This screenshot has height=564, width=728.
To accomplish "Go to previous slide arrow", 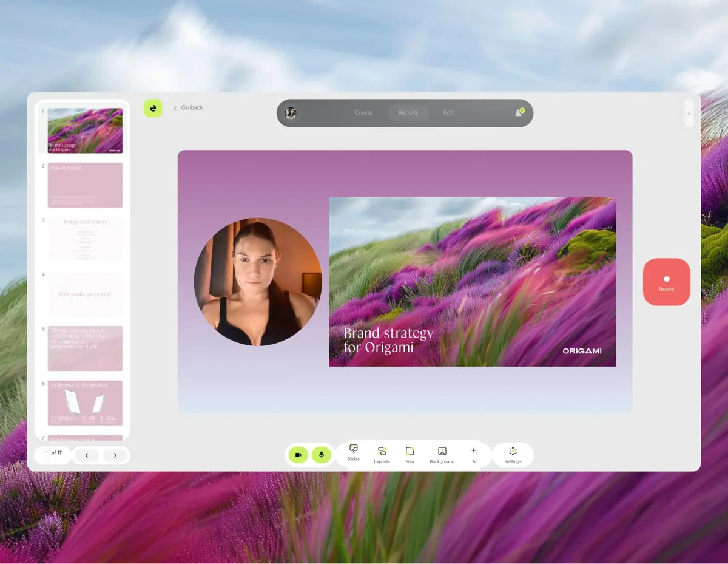I will [87, 455].
